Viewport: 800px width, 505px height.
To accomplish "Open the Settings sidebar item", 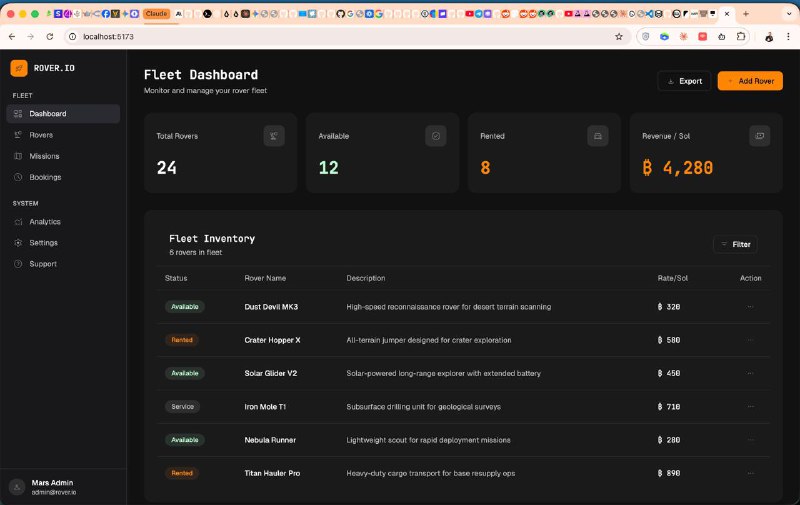I will click(x=43, y=243).
